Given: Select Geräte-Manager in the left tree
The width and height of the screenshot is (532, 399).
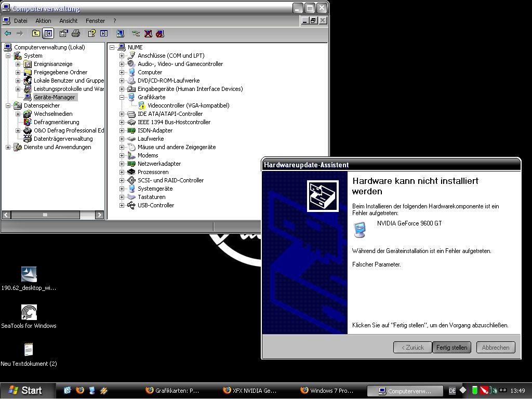Looking at the screenshot, I should [x=54, y=97].
